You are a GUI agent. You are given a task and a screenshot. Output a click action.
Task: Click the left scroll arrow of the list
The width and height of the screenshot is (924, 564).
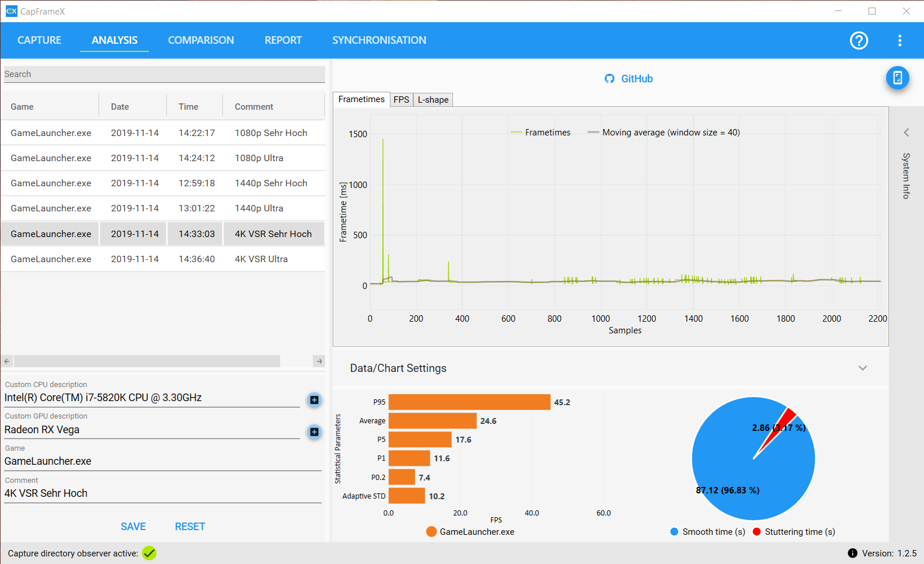click(7, 361)
